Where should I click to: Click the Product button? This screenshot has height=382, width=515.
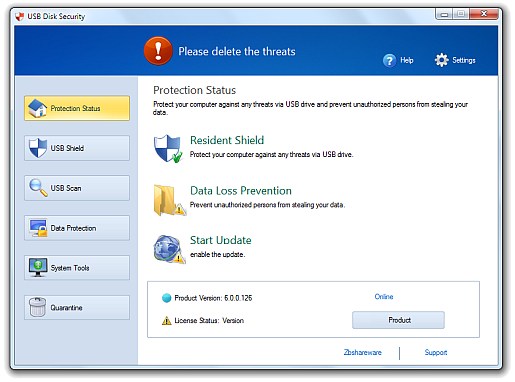coord(398,320)
